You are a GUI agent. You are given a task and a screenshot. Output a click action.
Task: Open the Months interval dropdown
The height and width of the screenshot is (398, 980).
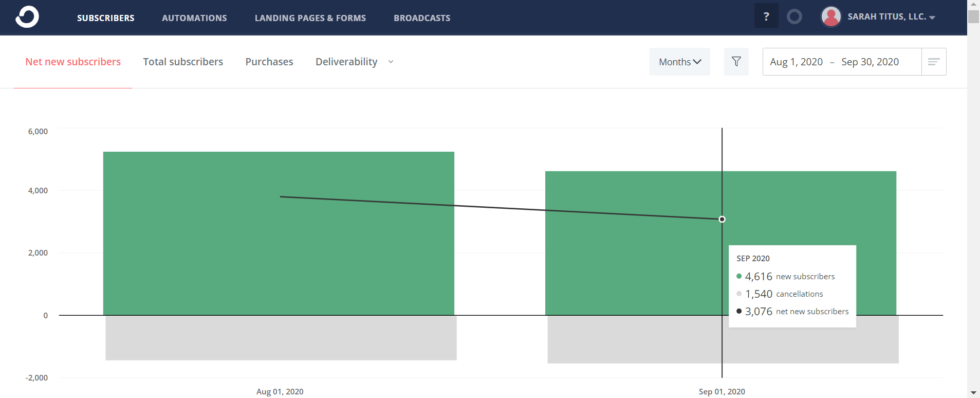680,62
